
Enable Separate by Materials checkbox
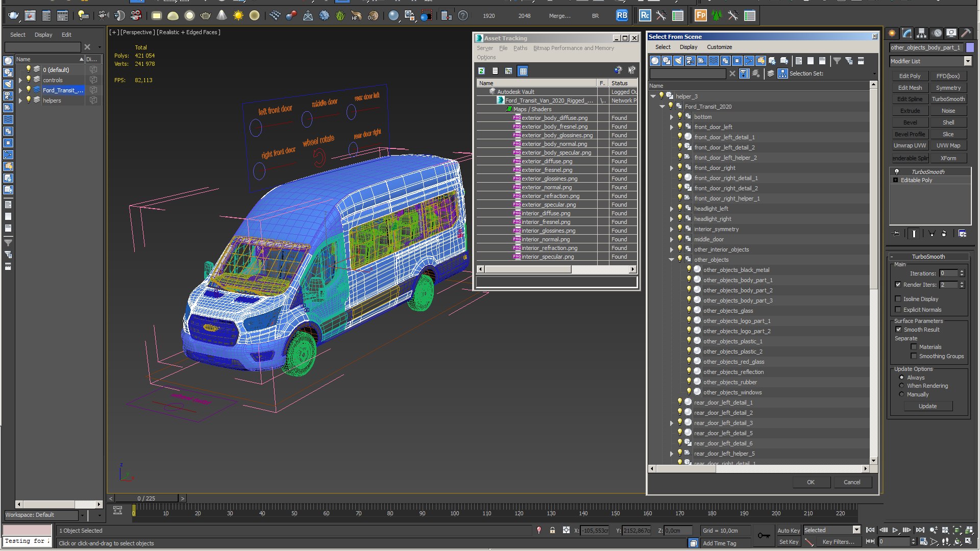tap(914, 347)
